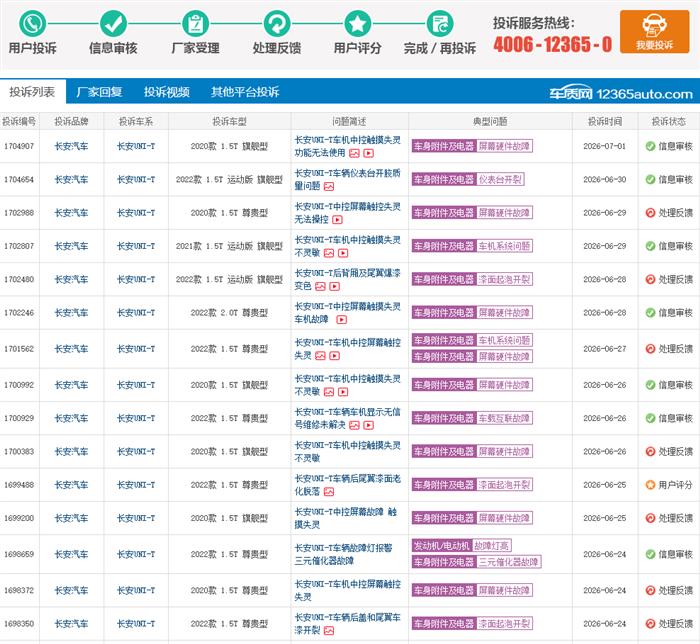Click the 厂家受理 clipboard step icon

point(195,23)
